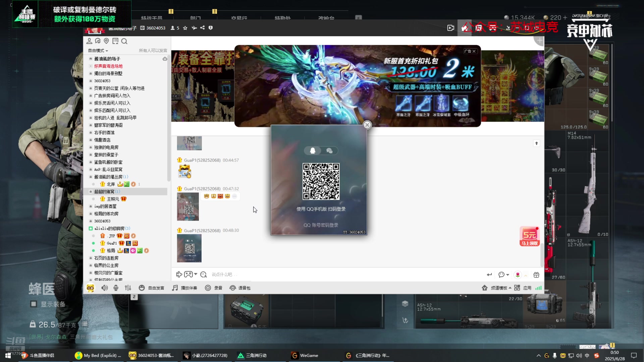Open the channel bulletin board icon
Viewport: 644px width, 362px height.
(115, 41)
